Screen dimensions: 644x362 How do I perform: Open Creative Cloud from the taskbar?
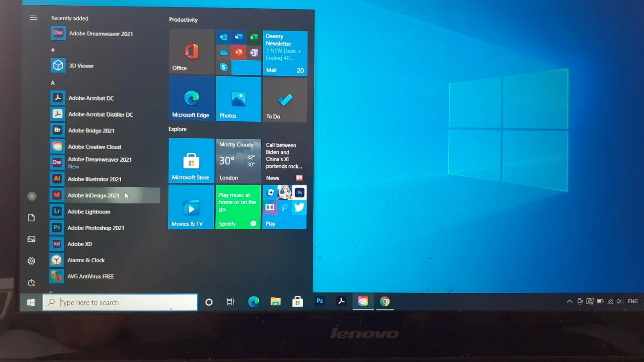pyautogui.click(x=363, y=301)
